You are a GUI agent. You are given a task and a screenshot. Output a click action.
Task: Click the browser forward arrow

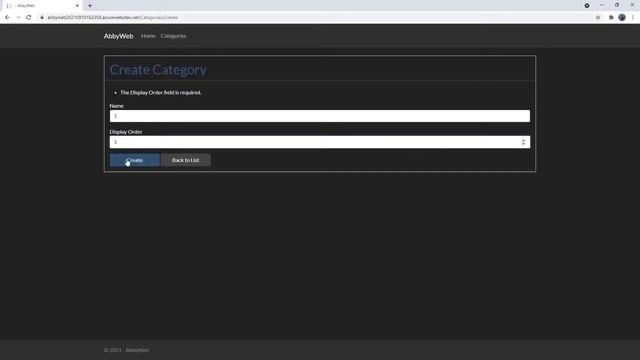pyautogui.click(x=18, y=18)
